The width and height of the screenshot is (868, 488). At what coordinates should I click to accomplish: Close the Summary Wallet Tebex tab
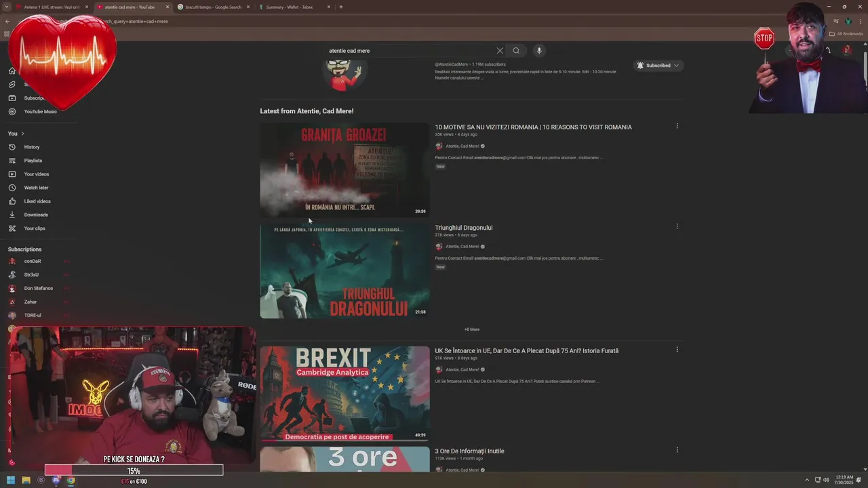329,7
